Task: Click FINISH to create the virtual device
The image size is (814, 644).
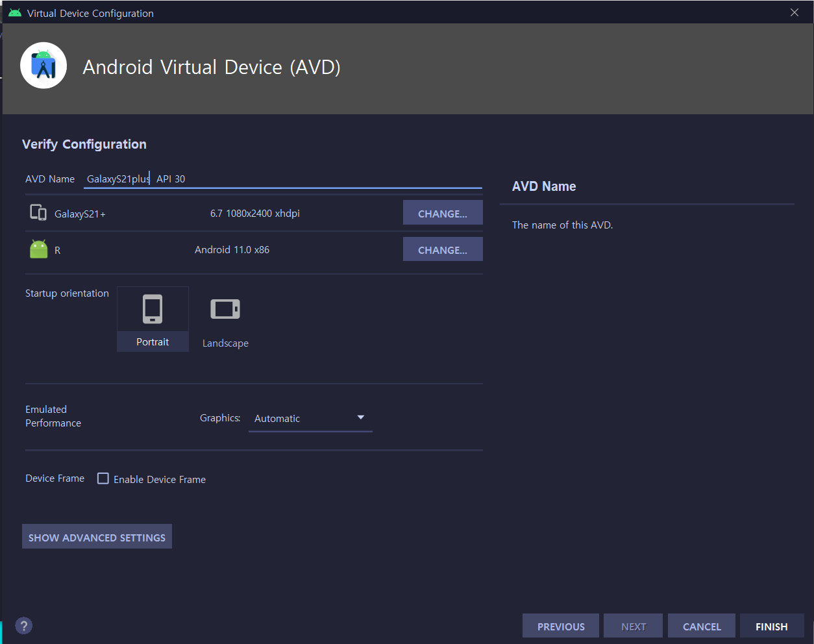Action: pos(771,626)
